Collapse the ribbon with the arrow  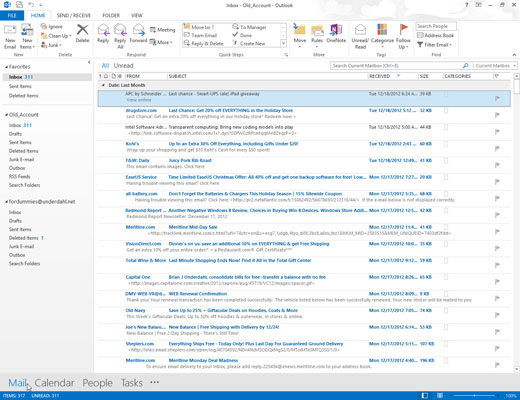[514, 54]
